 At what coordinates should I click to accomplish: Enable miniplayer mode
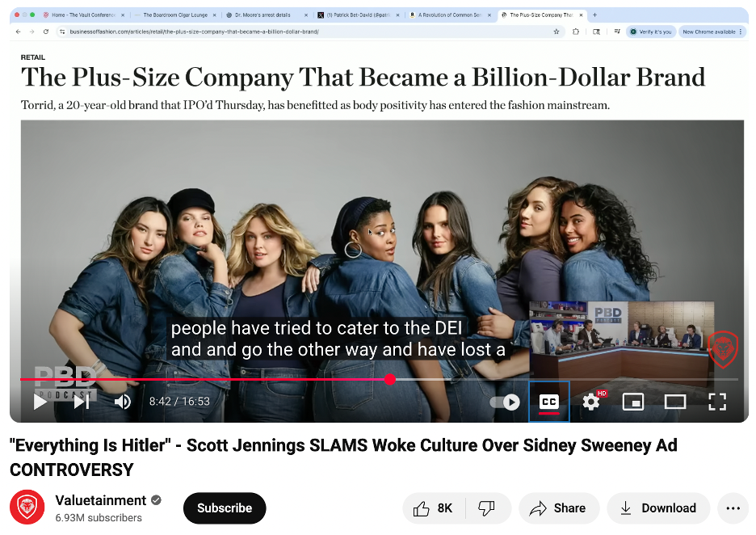(x=633, y=402)
